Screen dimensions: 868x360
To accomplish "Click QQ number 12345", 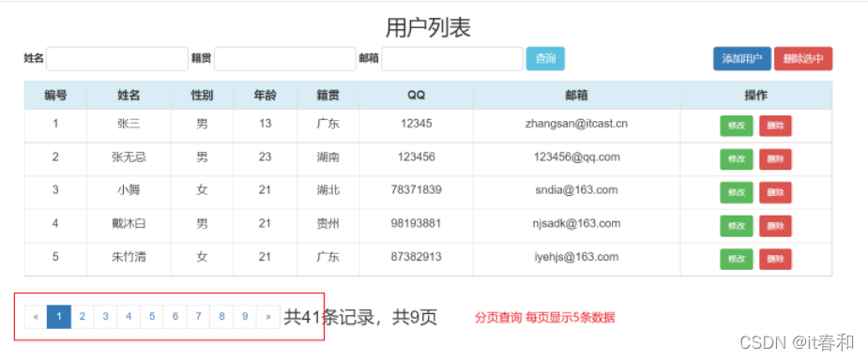I will point(417,124).
